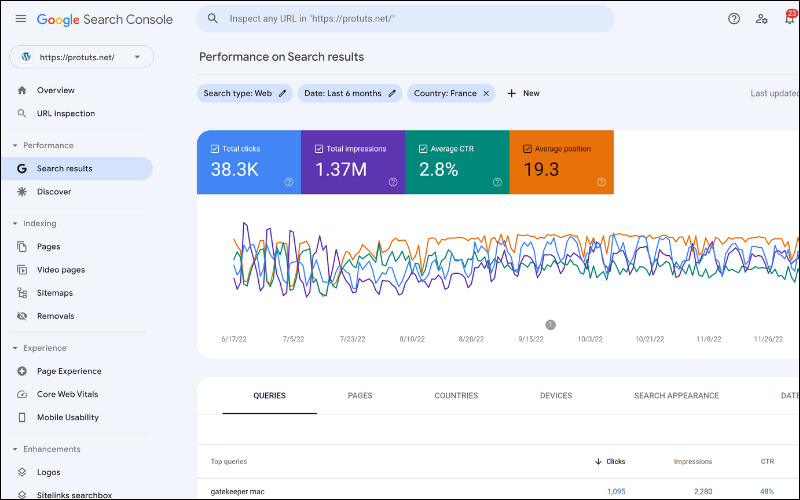Open the hamburger main menu
Viewport: 800px width, 500px height.
pos(21,19)
